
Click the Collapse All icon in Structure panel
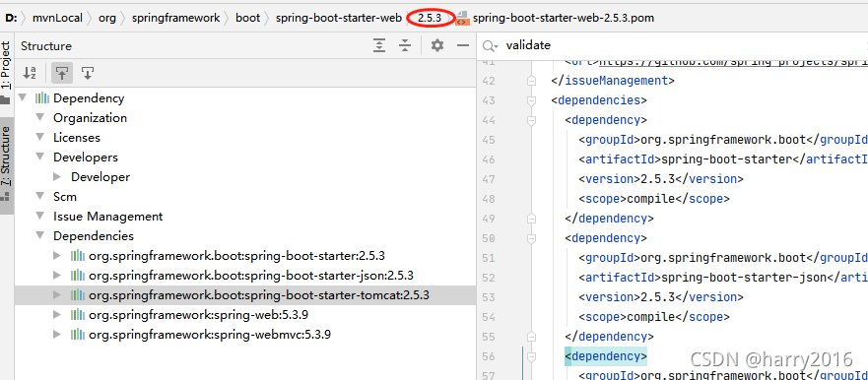[405, 46]
